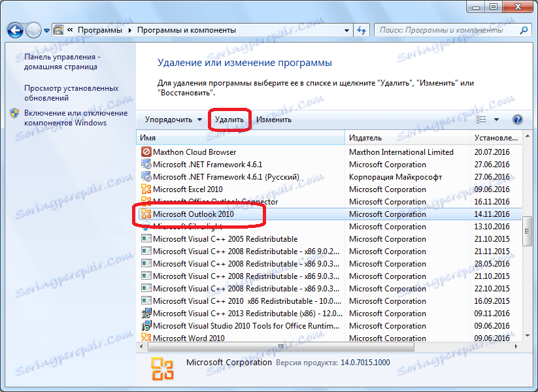Screen dimensions: 538x392
Task: Open the Упорядочить menu
Action: (x=173, y=120)
